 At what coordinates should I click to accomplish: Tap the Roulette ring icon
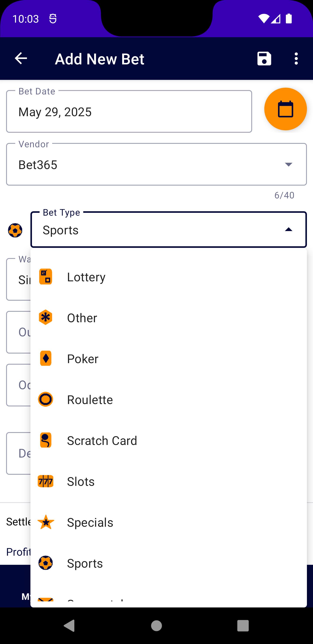(46, 399)
